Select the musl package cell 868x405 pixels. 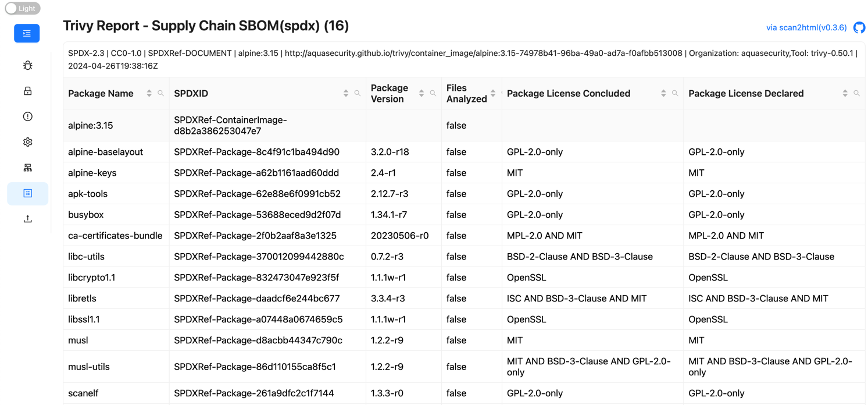pos(116,340)
